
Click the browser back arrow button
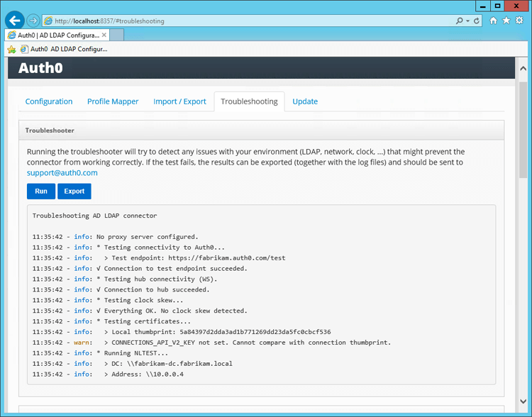coord(15,21)
